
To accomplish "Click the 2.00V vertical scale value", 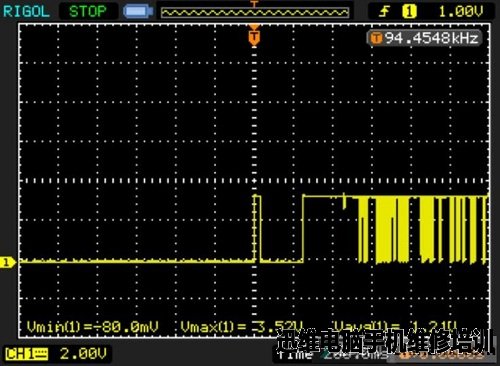I will (x=83, y=354).
